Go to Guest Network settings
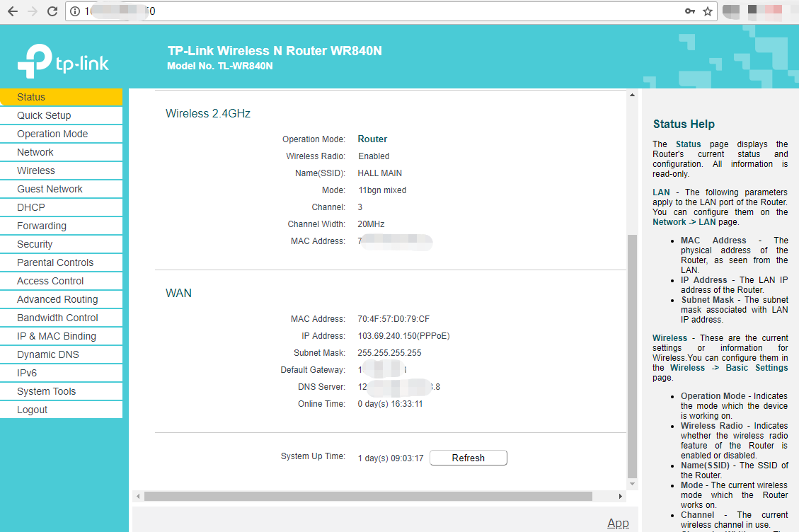This screenshot has height=532, width=799. click(x=61, y=189)
